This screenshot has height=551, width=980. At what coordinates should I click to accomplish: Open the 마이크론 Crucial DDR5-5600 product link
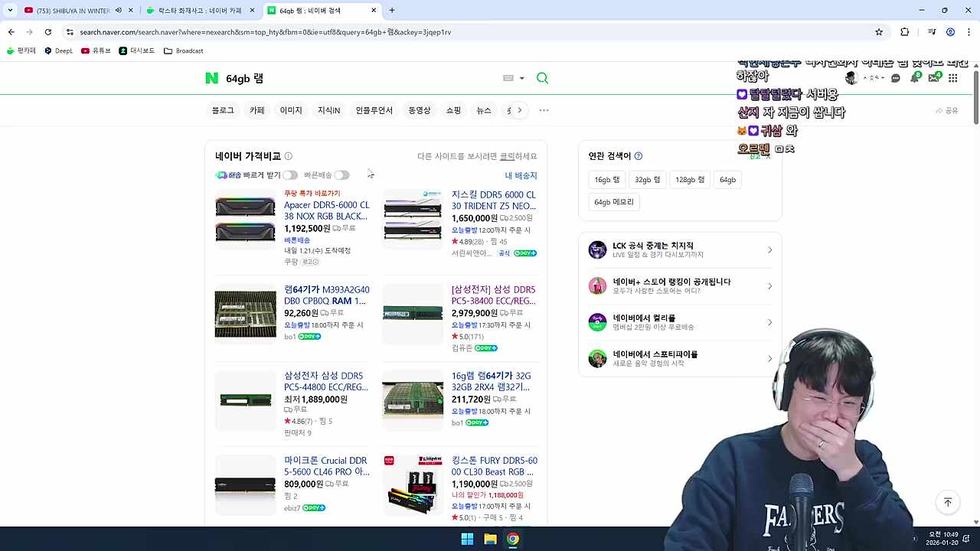[x=327, y=466]
